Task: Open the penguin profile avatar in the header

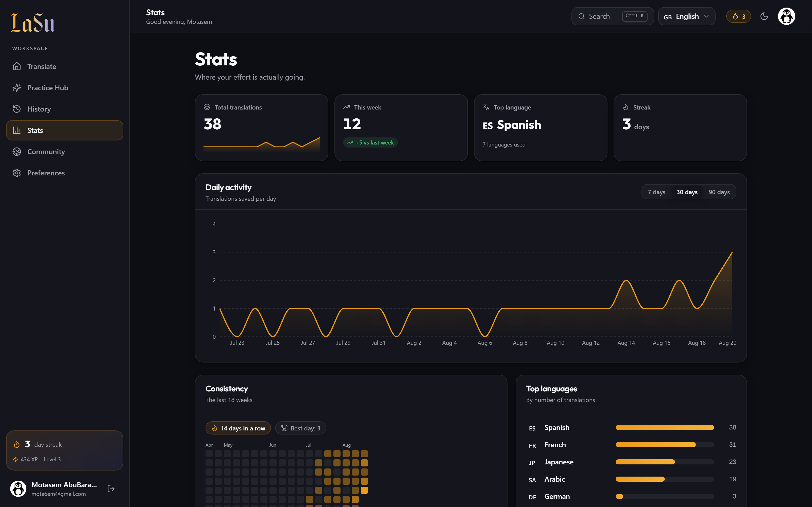Action: pos(786,16)
